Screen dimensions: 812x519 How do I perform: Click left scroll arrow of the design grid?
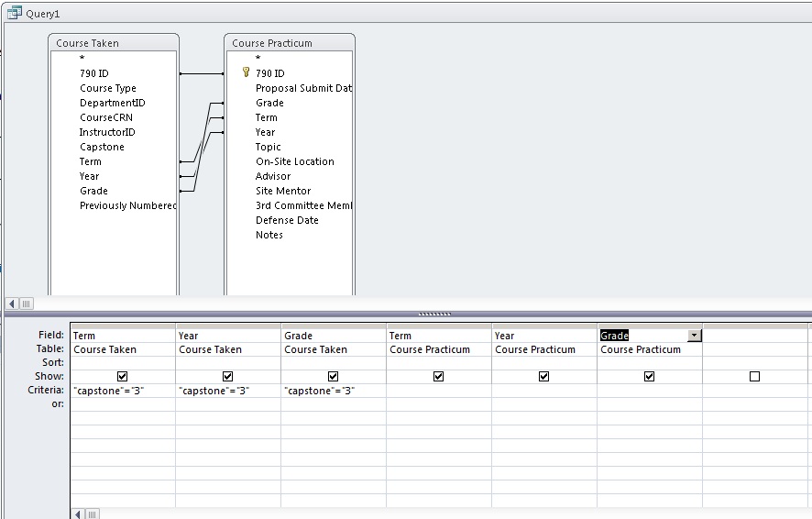coord(78,513)
